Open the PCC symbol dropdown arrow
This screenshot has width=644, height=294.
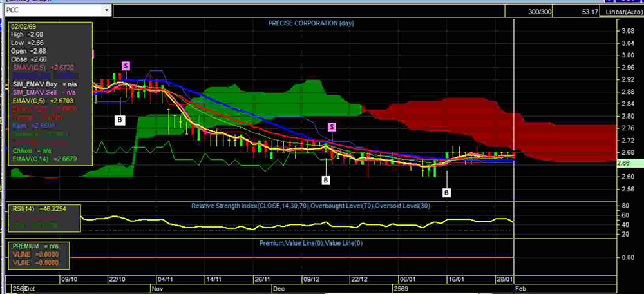tap(106, 10)
